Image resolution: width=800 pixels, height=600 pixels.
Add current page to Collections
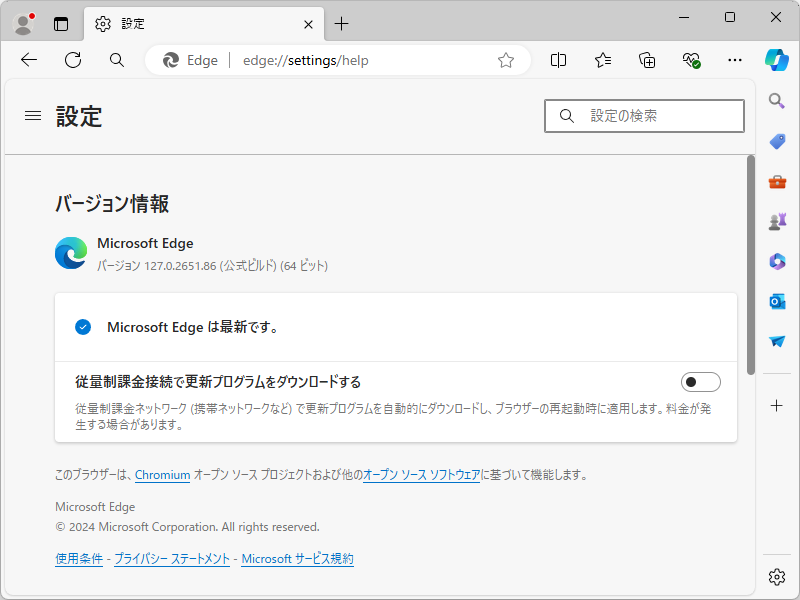point(646,60)
